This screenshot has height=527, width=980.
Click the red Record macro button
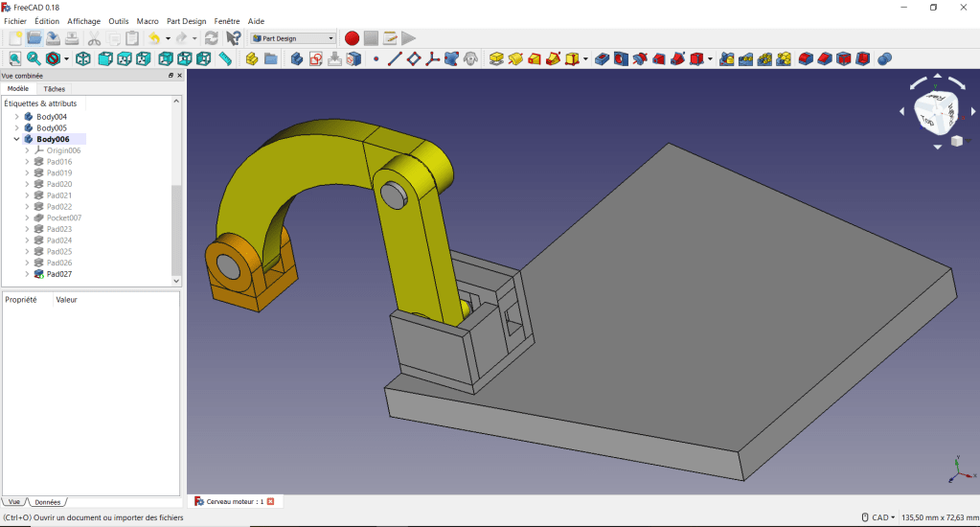352,38
